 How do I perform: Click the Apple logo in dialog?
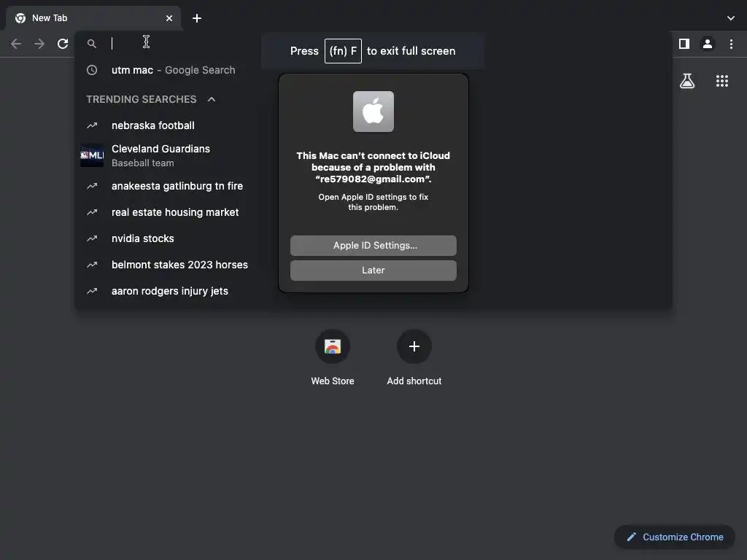tap(373, 112)
